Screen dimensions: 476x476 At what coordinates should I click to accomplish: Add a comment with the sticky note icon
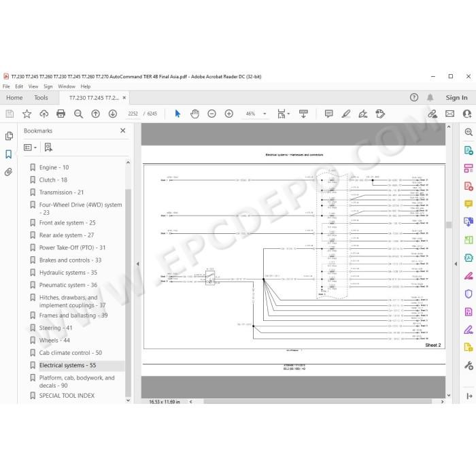328,114
